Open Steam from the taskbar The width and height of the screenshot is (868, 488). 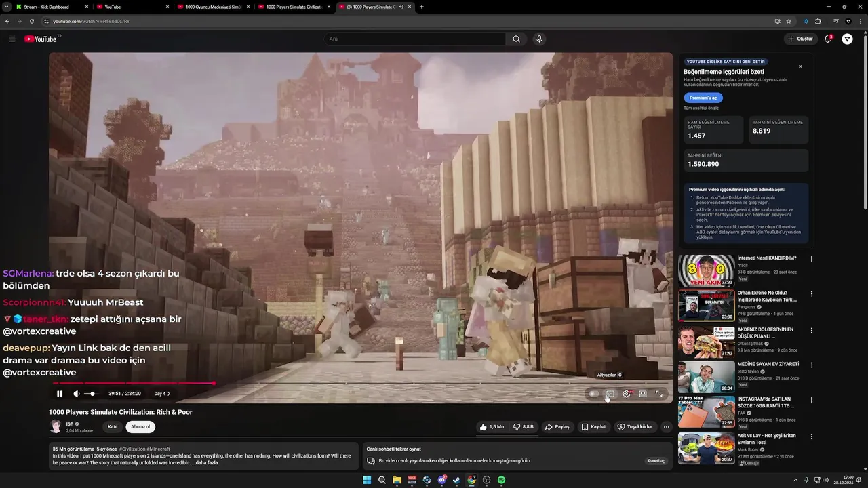pos(456,480)
